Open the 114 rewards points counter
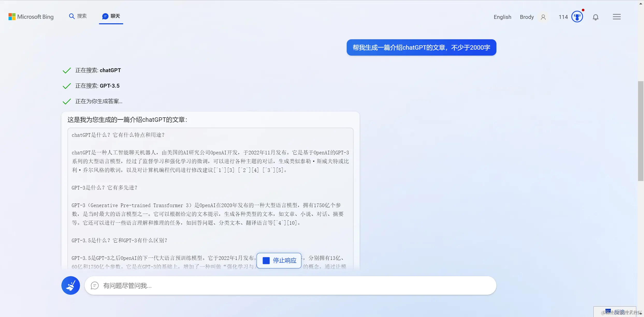 (563, 17)
